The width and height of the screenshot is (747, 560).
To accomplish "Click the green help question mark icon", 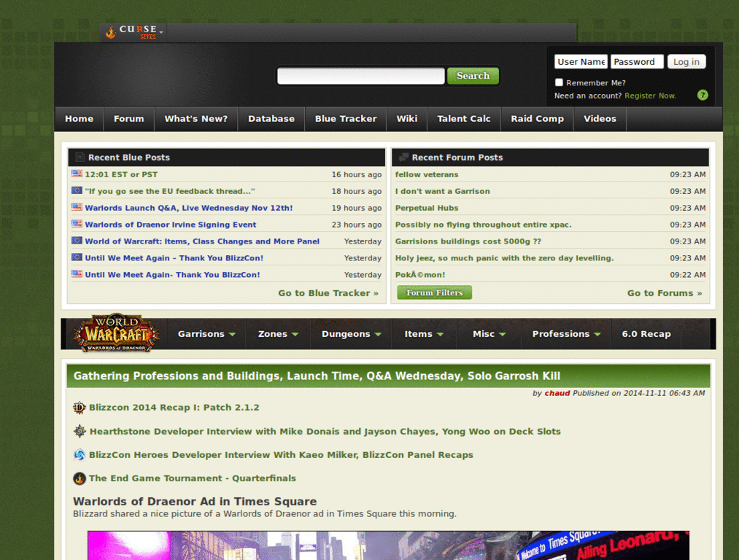I will pyautogui.click(x=702, y=95).
